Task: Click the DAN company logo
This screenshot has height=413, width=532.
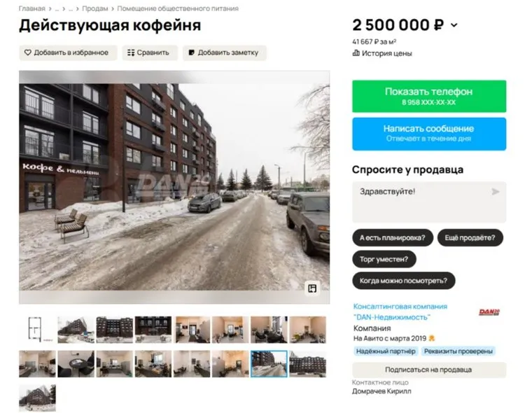Action: tap(489, 312)
